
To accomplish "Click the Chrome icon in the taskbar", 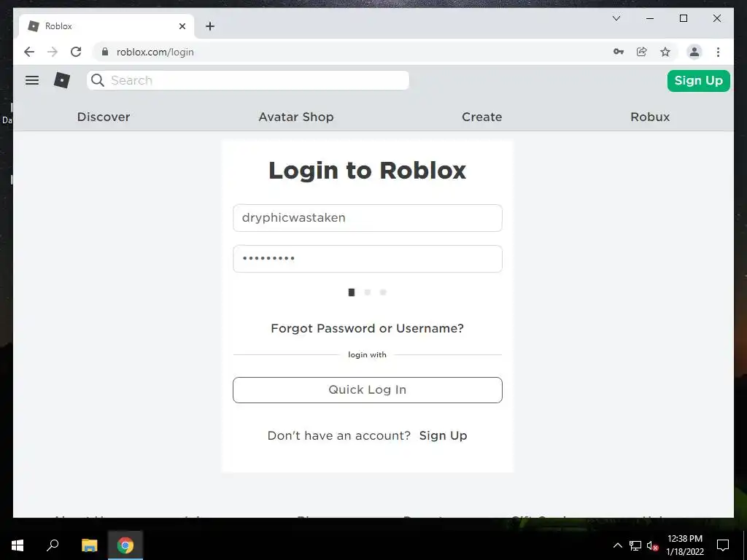I will click(x=125, y=545).
